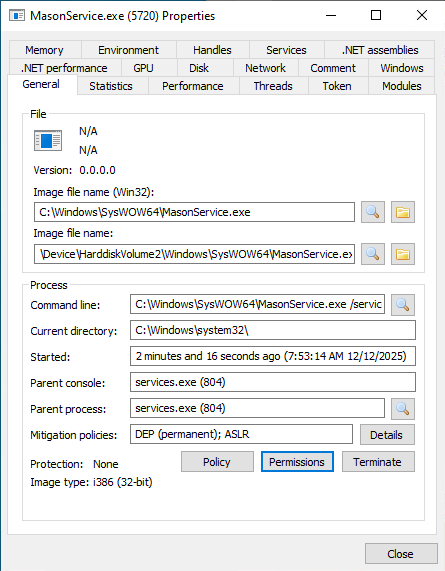
Task: Click the Image file name (Win32) field
Action: (194, 212)
